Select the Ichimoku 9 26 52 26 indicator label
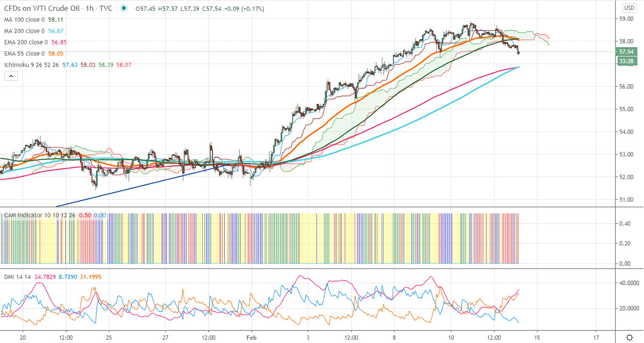Screen dimensions: 644x343 point(32,65)
